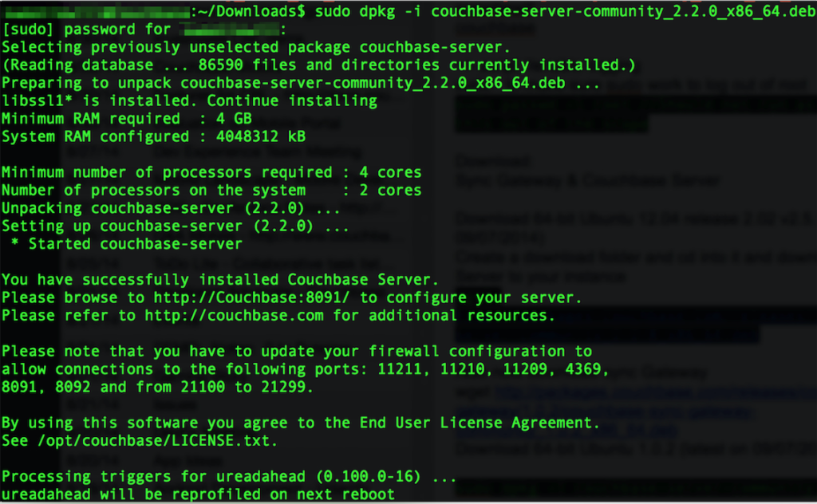817x504 pixels.
Task: Click the '86590 files and directories' line
Action: (x=318, y=65)
